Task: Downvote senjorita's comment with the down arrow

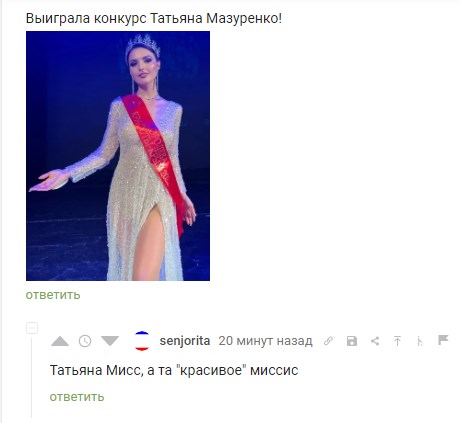Action: [110, 341]
